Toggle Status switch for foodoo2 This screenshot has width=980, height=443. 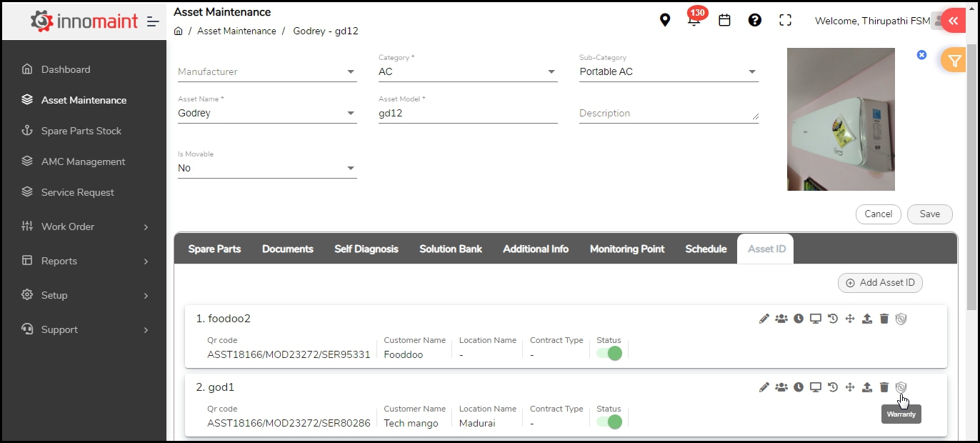pyautogui.click(x=609, y=354)
